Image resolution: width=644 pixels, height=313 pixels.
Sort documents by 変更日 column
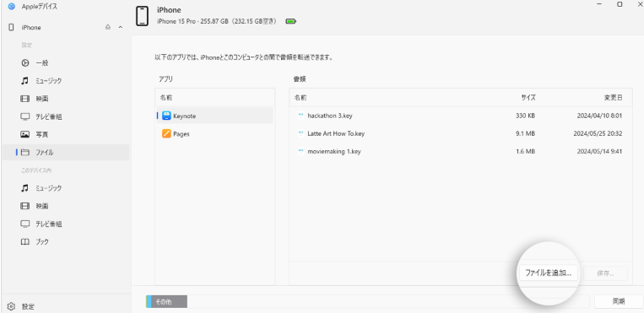click(x=614, y=98)
